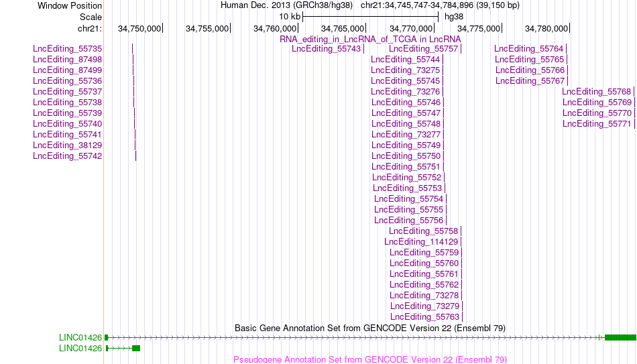Click the short LINC01426 transcript's green exon block
The image size is (637, 364).
136,348
